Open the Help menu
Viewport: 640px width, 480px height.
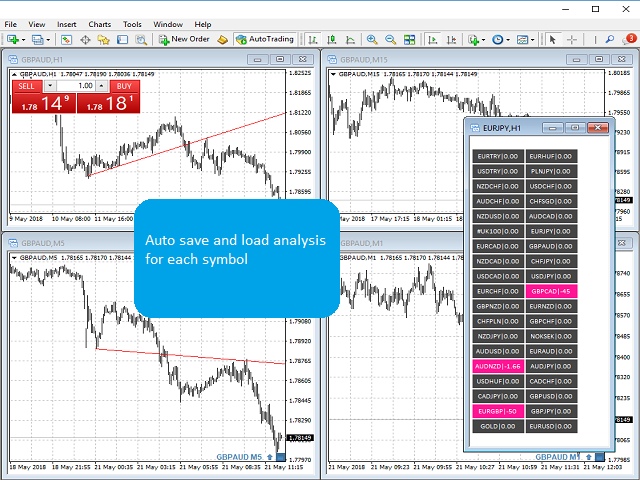(203, 24)
